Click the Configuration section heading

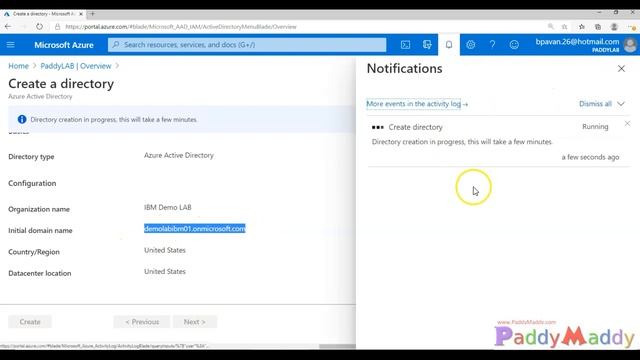click(32, 183)
